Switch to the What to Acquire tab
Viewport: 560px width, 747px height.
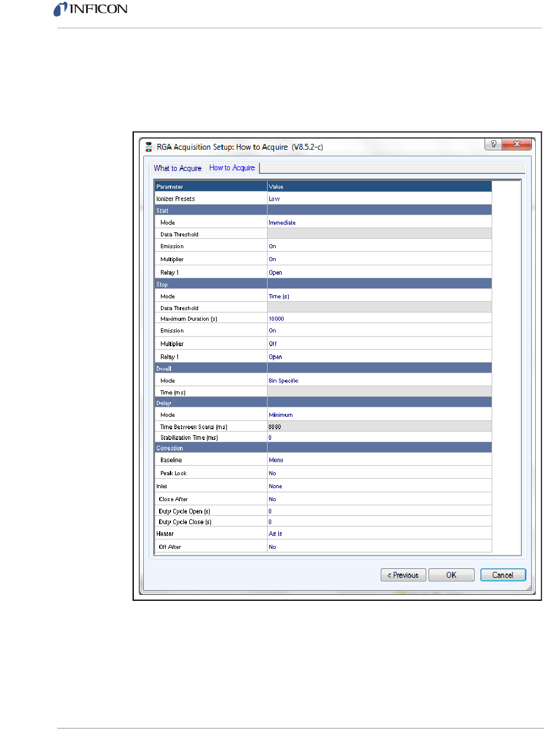click(x=177, y=169)
